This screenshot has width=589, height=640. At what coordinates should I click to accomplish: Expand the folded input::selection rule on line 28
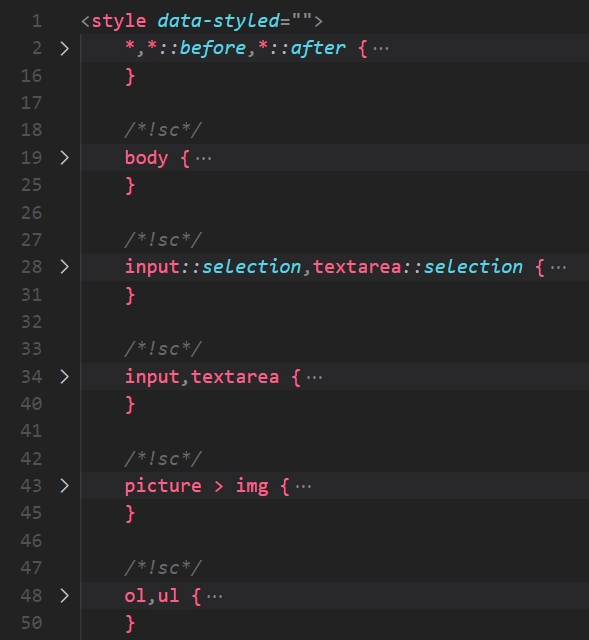pyautogui.click(x=64, y=267)
